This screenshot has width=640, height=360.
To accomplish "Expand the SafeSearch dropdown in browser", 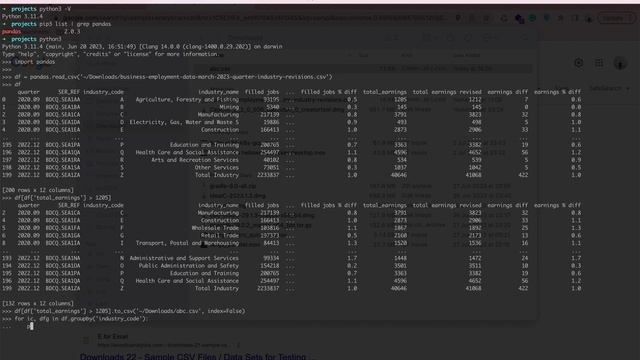I will (610, 88).
